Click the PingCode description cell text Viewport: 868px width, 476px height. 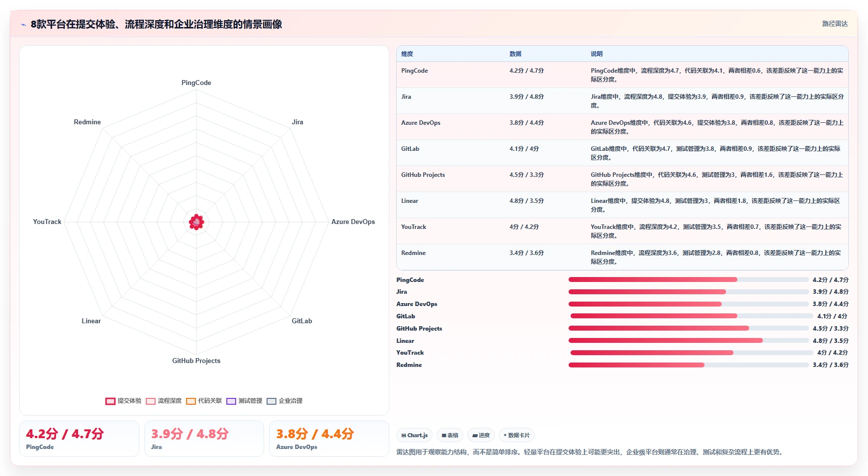coord(717,75)
